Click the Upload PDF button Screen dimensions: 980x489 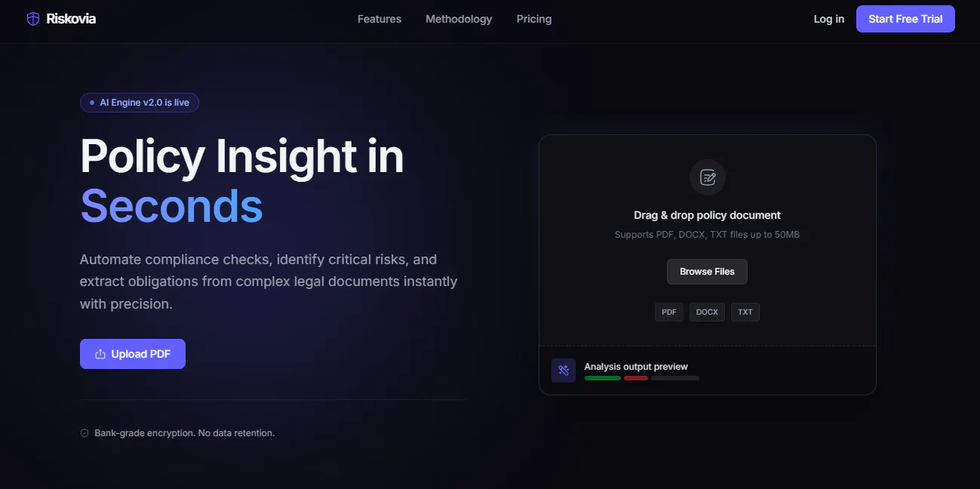click(133, 354)
